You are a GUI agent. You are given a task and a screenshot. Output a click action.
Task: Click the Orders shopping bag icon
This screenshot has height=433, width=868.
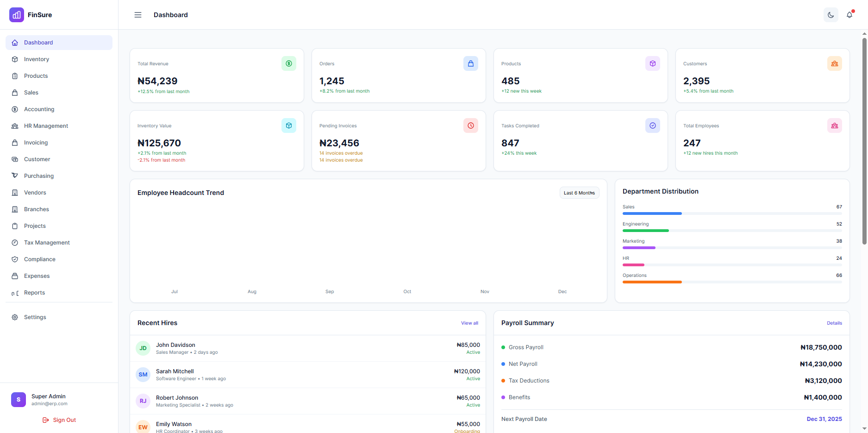click(470, 63)
